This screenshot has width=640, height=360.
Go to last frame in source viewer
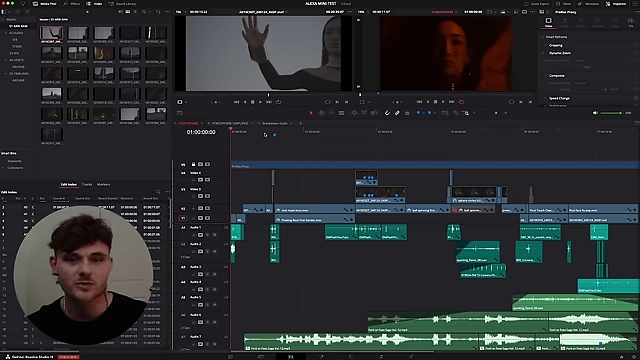[x=269, y=102]
